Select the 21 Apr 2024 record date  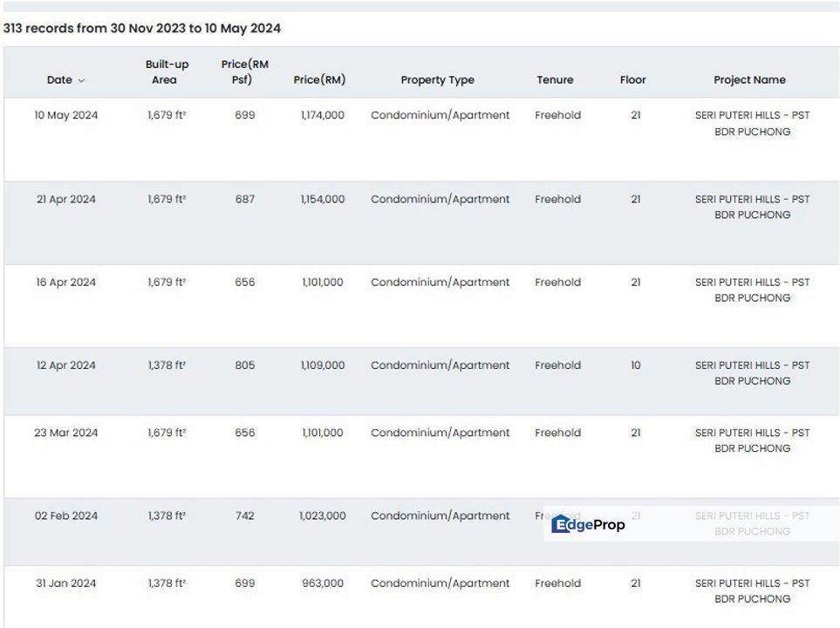click(x=66, y=199)
